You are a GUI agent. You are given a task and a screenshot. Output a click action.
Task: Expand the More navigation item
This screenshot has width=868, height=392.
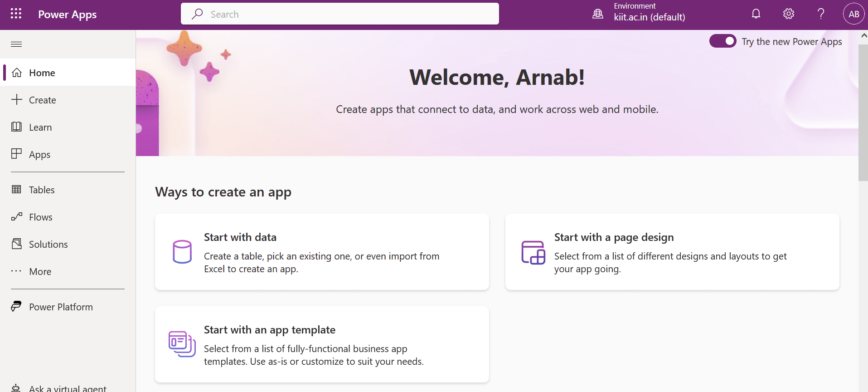pyautogui.click(x=40, y=271)
